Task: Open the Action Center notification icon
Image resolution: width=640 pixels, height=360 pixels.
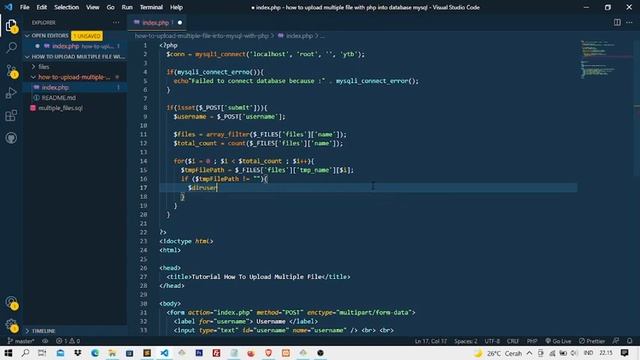Action: (x=624, y=353)
